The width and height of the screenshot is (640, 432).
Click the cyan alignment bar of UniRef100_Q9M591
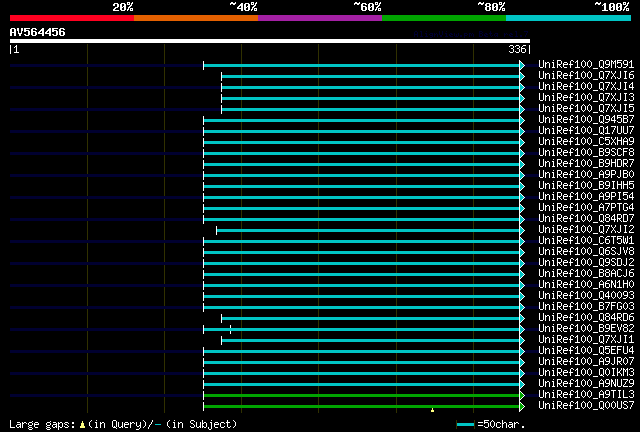(361, 65)
